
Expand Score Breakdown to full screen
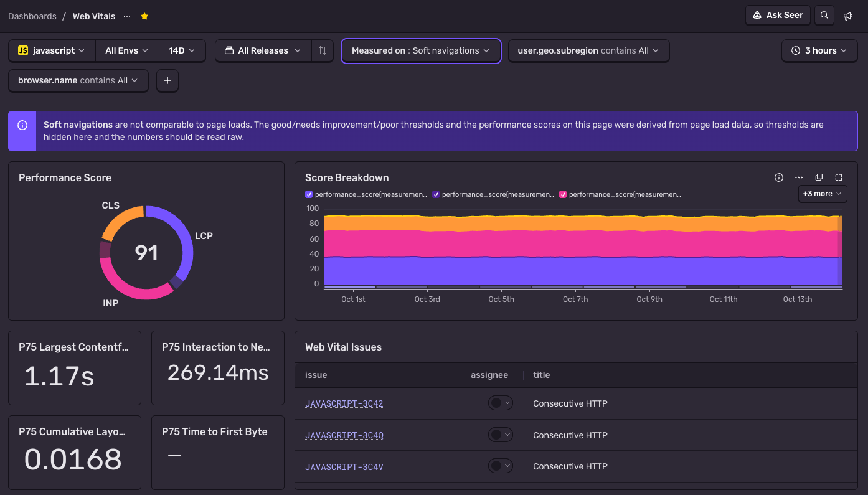(839, 177)
